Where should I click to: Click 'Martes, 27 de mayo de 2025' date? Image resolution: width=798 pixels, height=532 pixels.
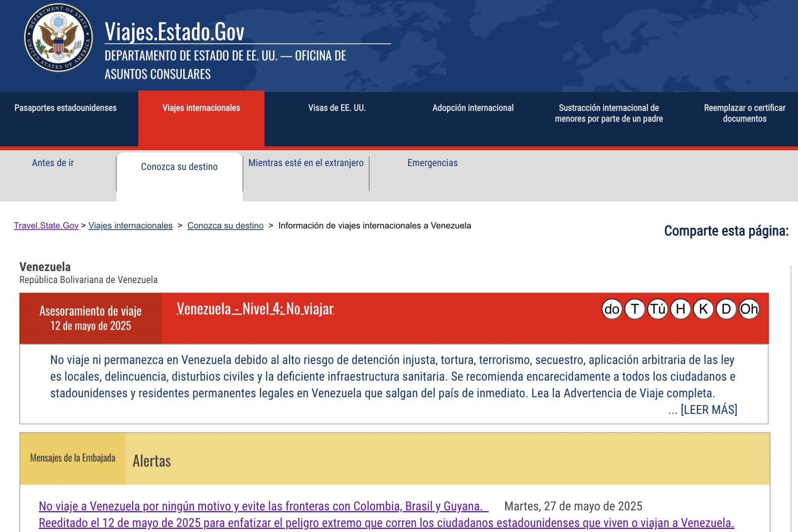[x=573, y=506]
